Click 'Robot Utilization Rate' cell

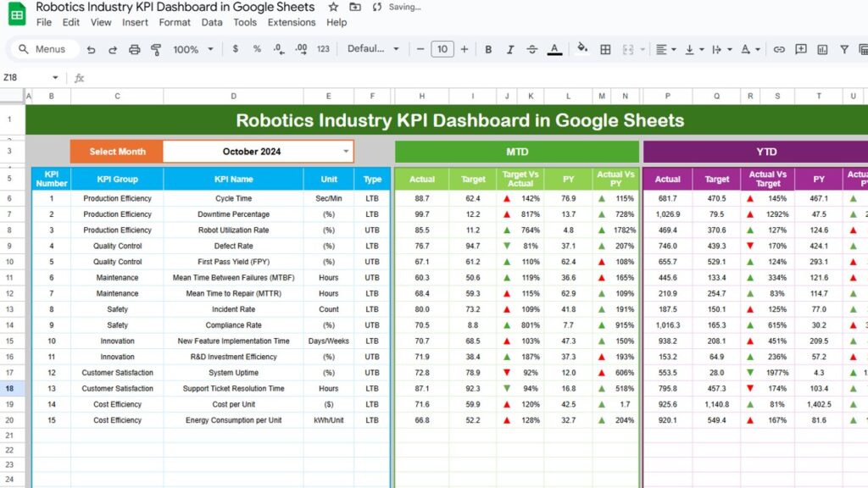click(x=233, y=230)
